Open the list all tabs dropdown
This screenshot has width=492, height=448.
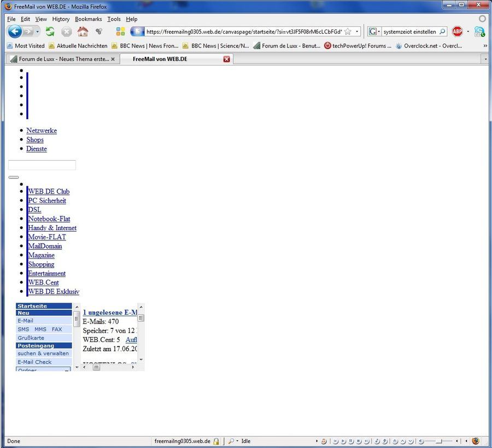[x=485, y=59]
